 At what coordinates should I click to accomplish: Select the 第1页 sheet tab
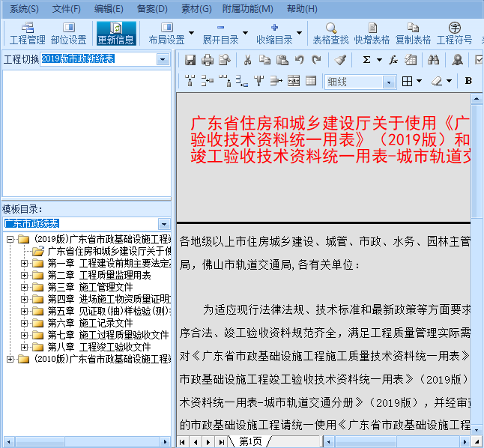(250, 441)
